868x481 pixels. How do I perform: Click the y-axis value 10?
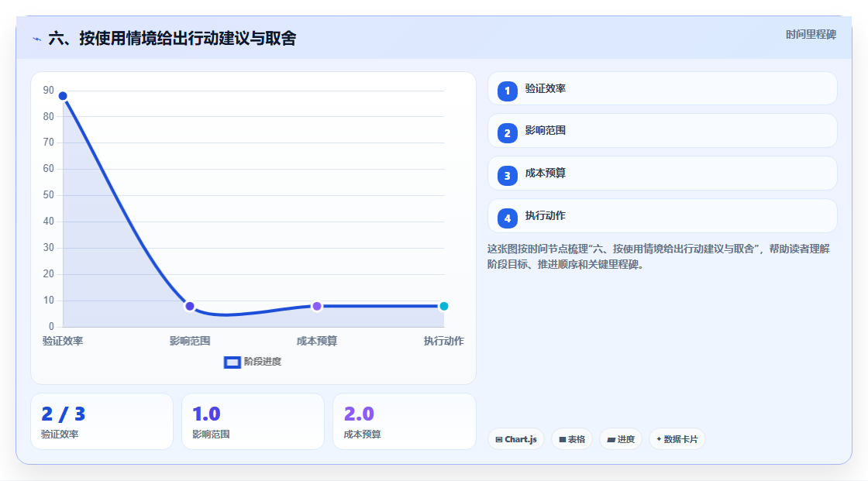click(49, 300)
